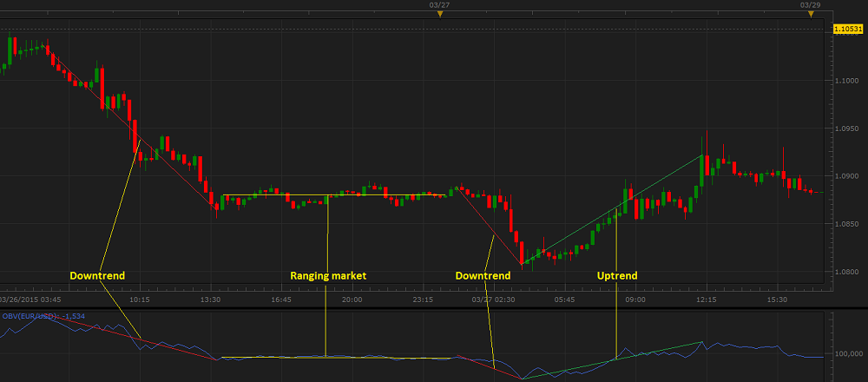Click the 1.0950 price axis label
This screenshot has height=382, width=868.
pos(848,128)
